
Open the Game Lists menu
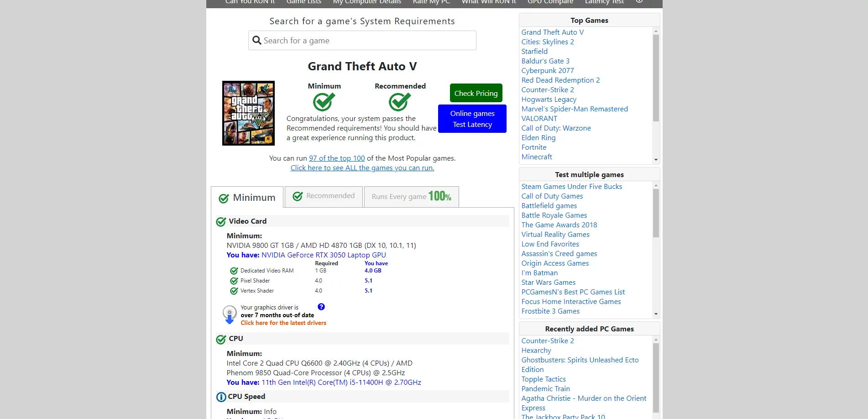(304, 2)
